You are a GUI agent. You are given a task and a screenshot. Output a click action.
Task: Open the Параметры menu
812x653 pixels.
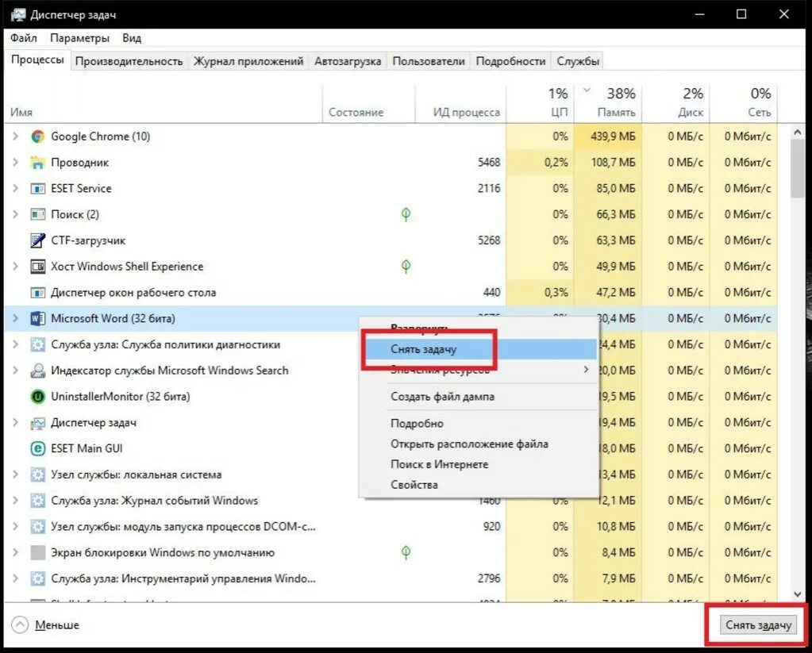tap(79, 38)
